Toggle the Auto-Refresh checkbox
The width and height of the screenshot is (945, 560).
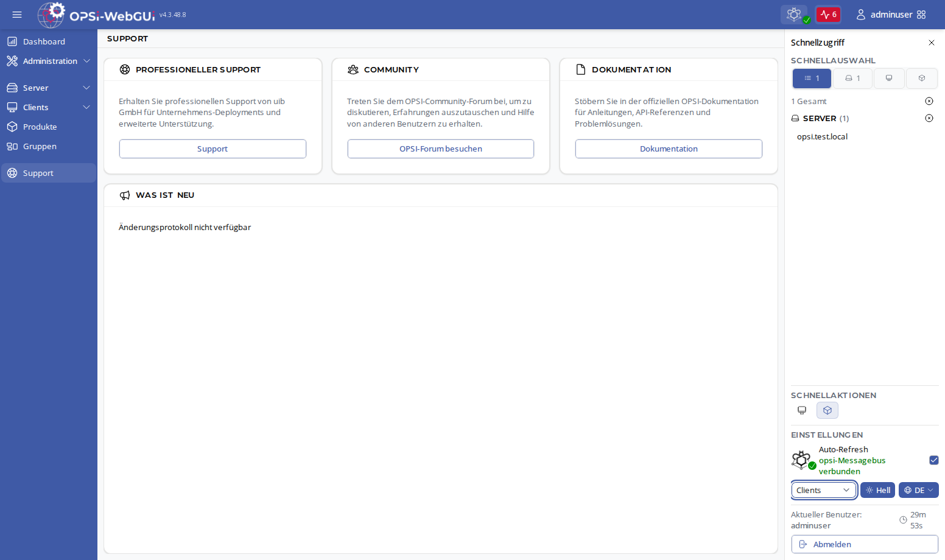tap(934, 460)
